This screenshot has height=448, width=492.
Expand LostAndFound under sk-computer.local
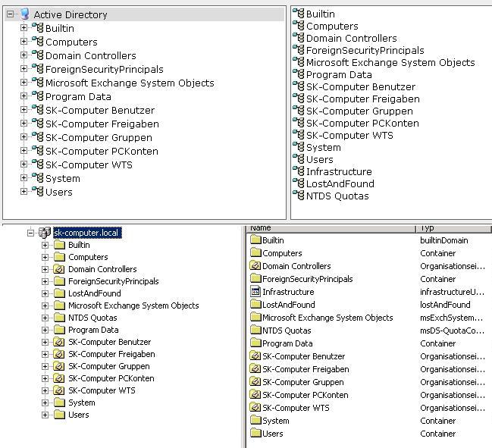pyautogui.click(x=45, y=293)
